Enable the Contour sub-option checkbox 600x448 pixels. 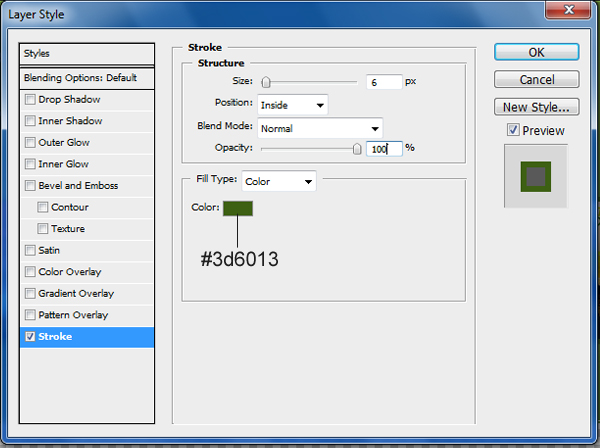42,207
